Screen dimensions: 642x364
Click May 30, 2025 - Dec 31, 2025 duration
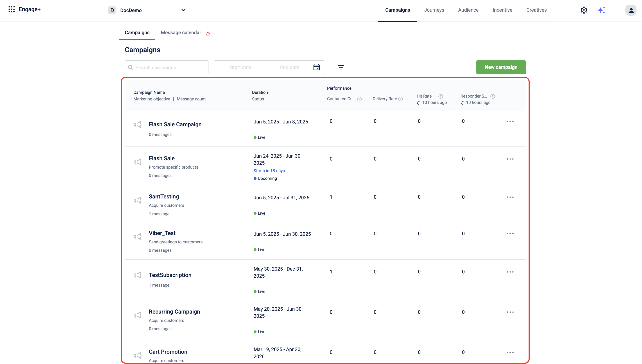[x=278, y=273]
